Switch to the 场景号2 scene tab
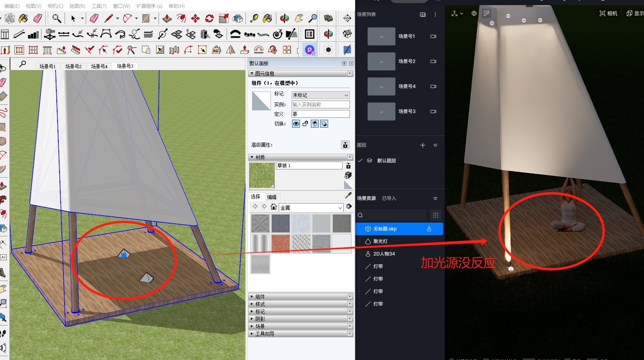 pyautogui.click(x=73, y=66)
